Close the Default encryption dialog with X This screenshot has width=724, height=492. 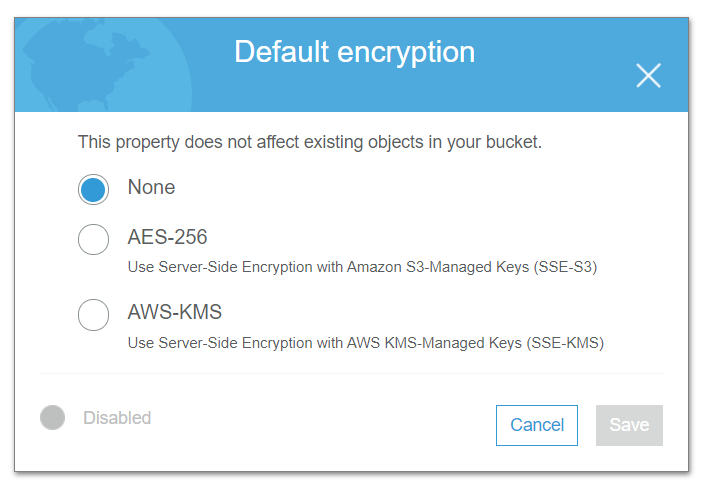click(648, 75)
